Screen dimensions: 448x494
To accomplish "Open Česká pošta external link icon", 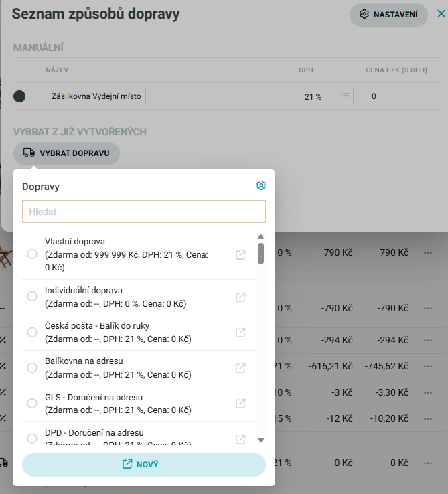I will (x=241, y=333).
